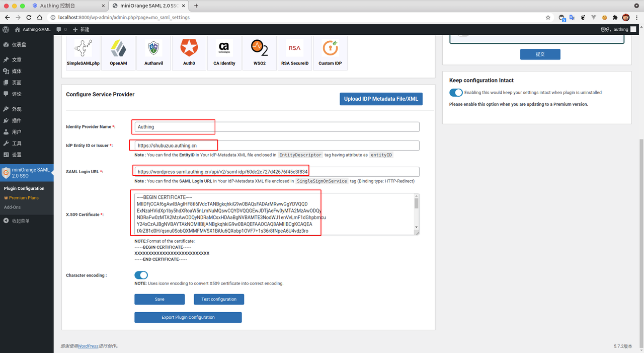Open 外观 appearance in sidebar
The width and height of the screenshot is (644, 353).
coord(27,109)
